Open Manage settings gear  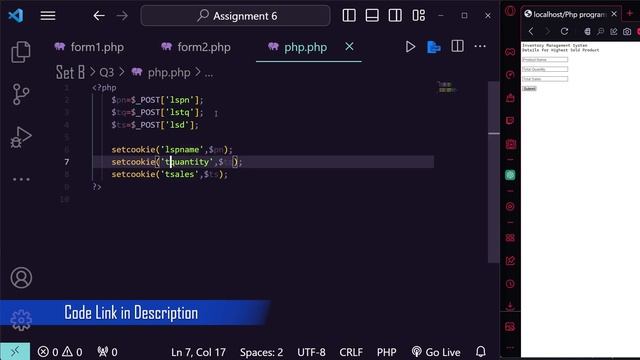click(21, 320)
